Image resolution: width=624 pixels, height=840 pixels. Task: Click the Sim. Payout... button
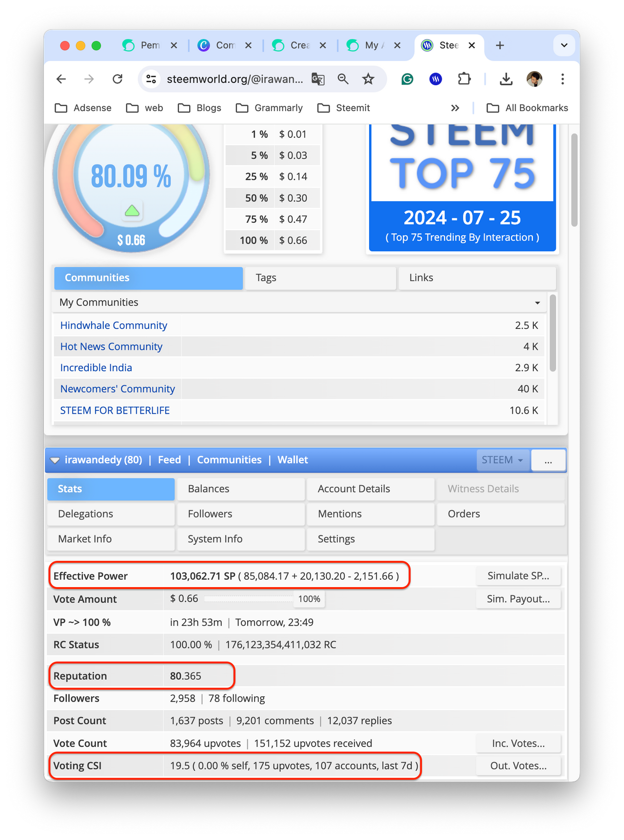(518, 599)
